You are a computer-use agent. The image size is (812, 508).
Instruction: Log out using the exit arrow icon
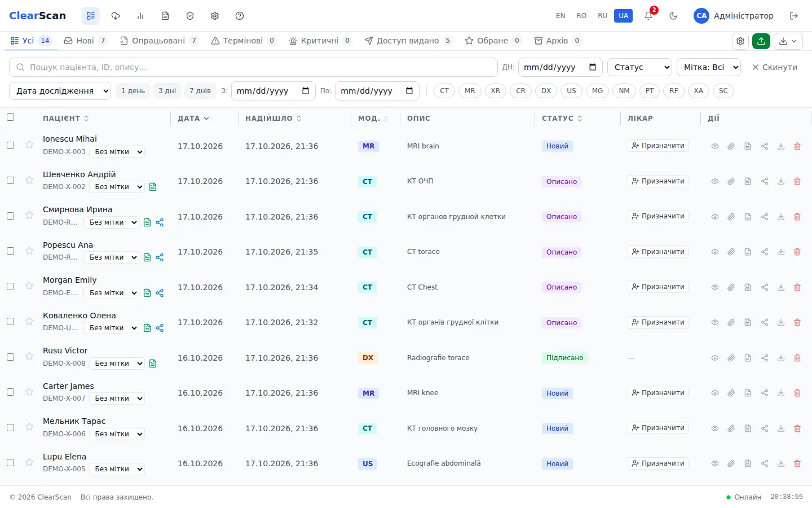tap(794, 16)
